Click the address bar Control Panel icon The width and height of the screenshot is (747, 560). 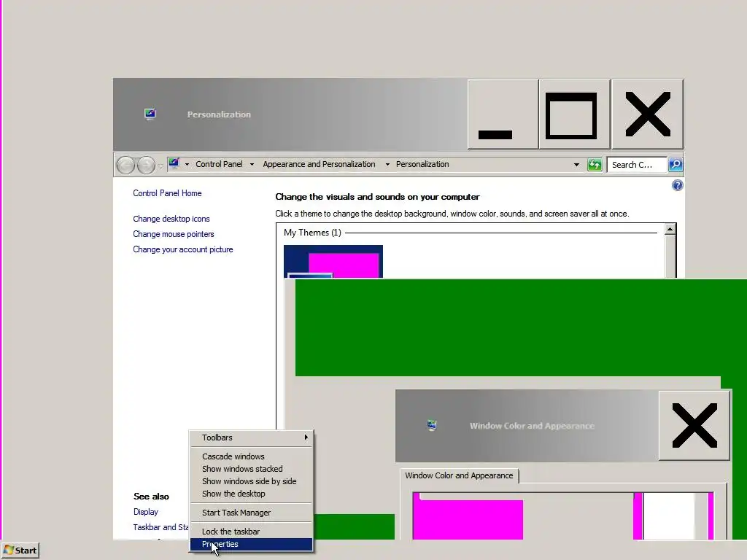[174, 164]
